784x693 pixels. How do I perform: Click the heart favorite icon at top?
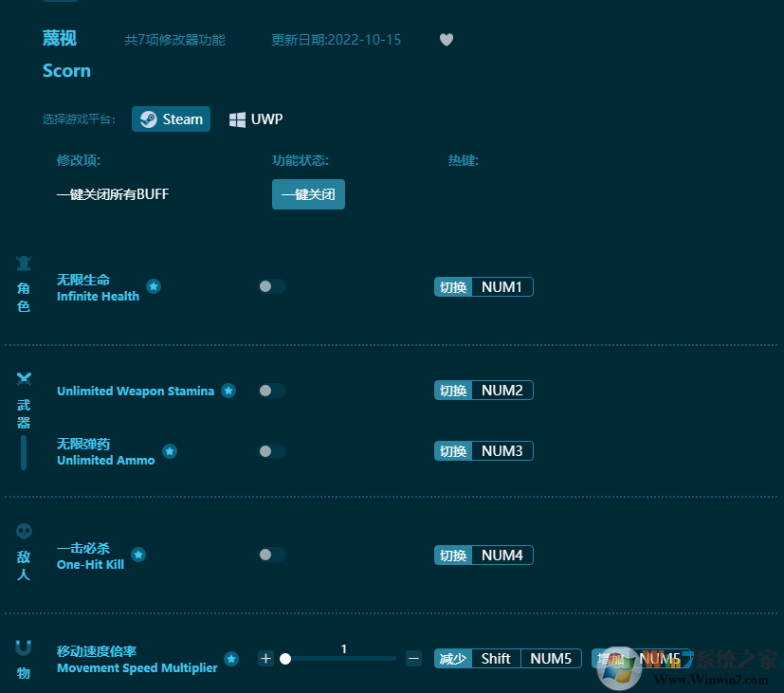pyautogui.click(x=446, y=40)
